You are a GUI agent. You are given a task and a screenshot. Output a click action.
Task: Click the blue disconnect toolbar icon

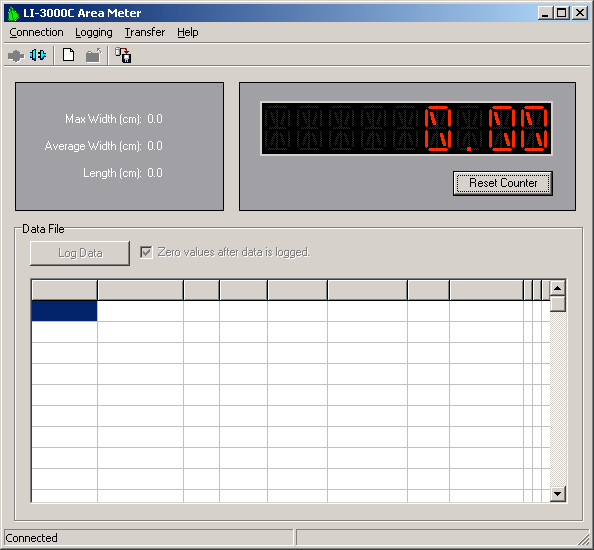(38, 55)
